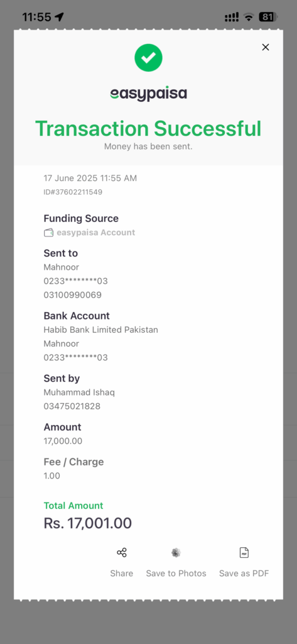Tap the Wi-Fi icon in status bar
Viewport: 297px width, 644px height.
248,17
